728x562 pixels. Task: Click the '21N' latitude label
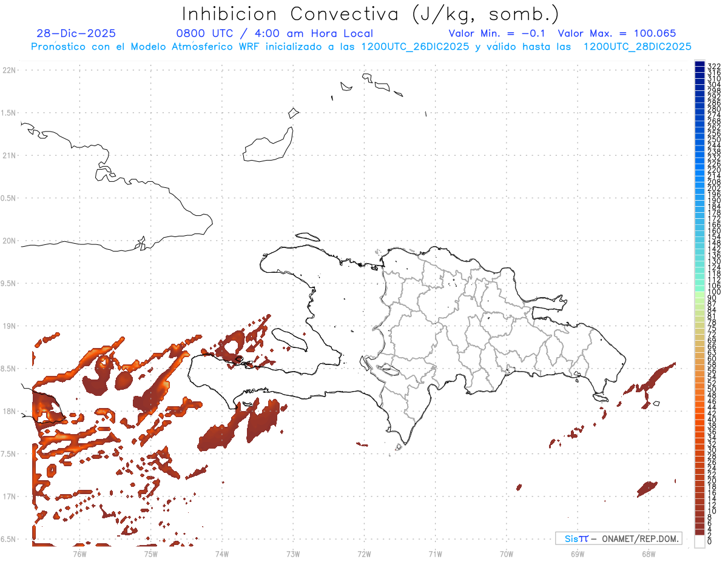point(10,155)
